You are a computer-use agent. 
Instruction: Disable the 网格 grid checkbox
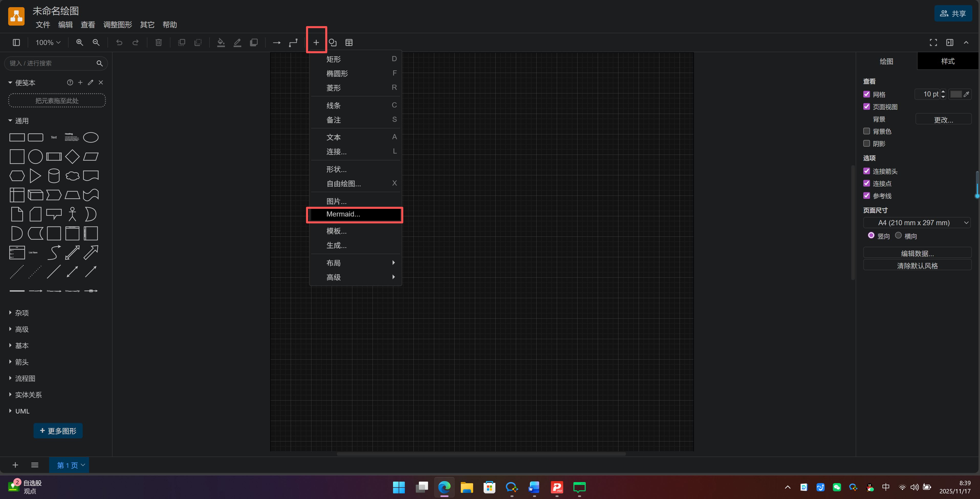click(x=867, y=94)
